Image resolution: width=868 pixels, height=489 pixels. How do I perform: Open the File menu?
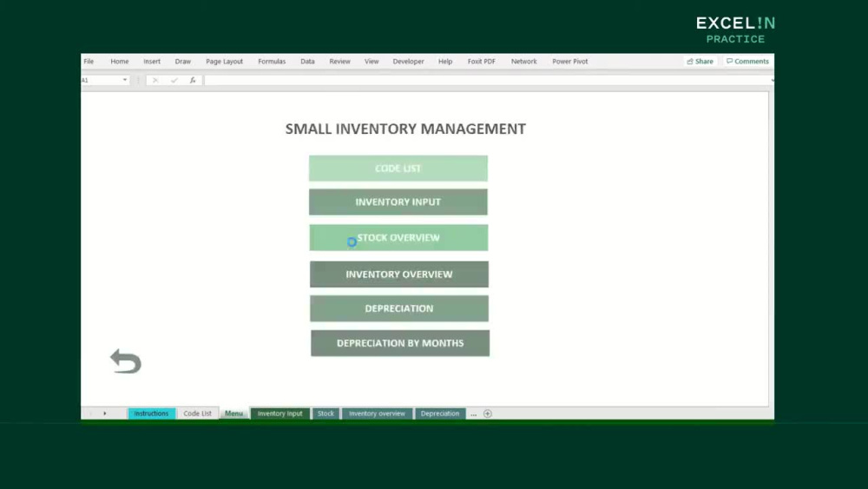click(x=89, y=62)
